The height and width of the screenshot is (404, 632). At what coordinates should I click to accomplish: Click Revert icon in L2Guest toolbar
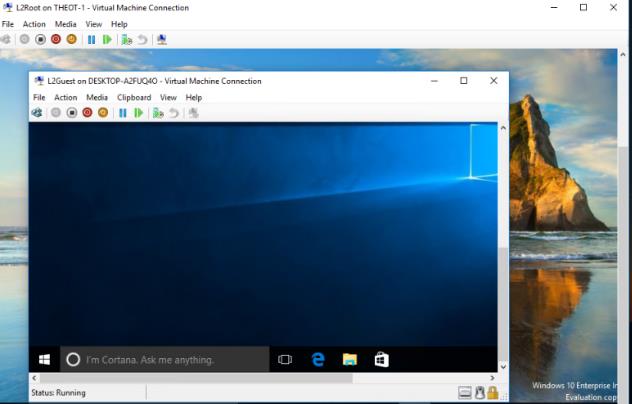(174, 113)
